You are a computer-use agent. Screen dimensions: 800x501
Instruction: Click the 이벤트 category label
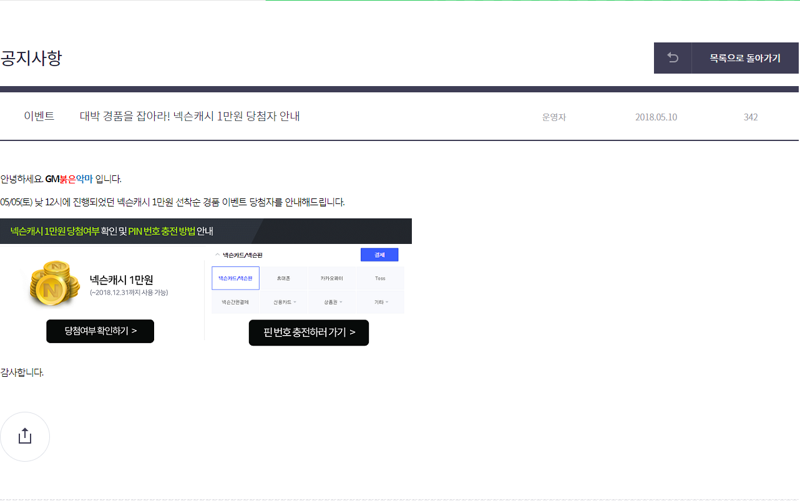click(39, 116)
